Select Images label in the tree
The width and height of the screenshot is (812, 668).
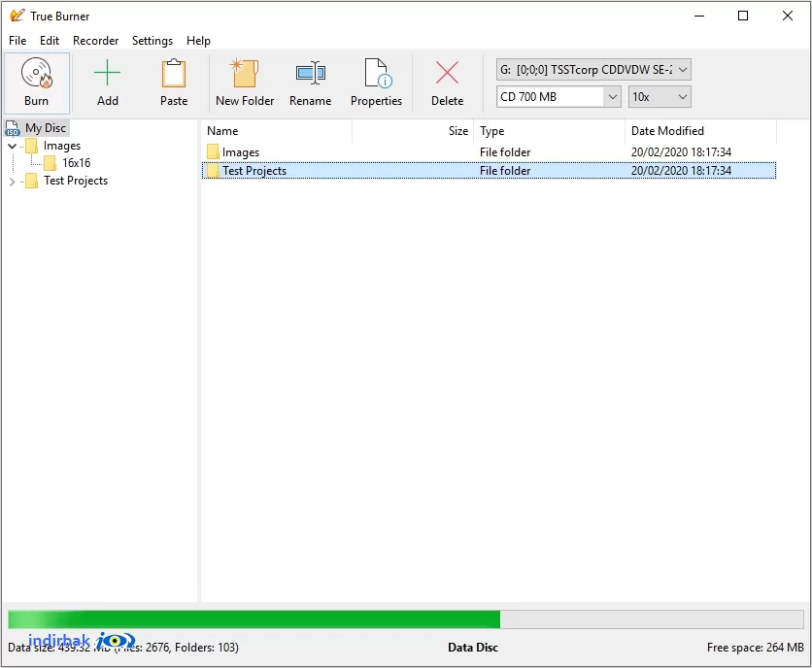(62, 146)
